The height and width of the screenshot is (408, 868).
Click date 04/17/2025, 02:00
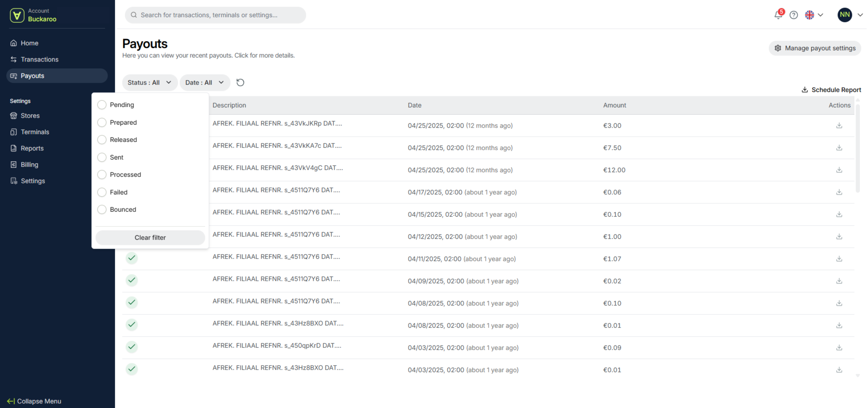[435, 192]
